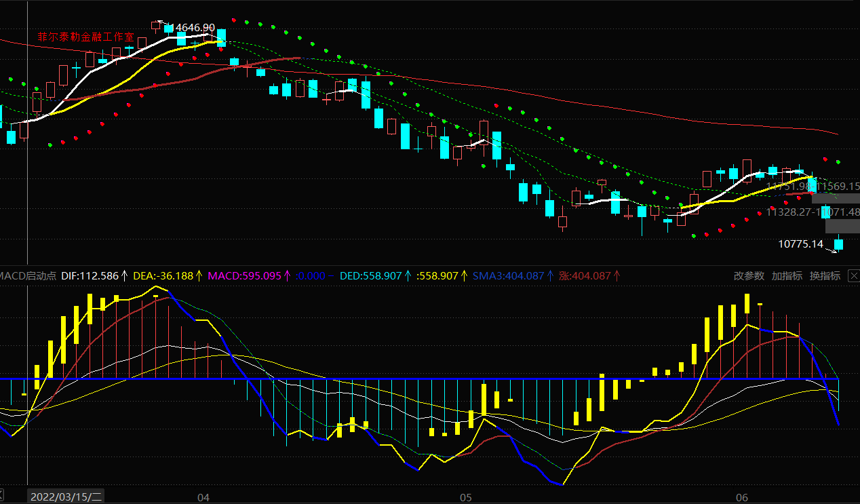Click the 10775.14 low price label
The height and width of the screenshot is (504, 860).
point(800,244)
